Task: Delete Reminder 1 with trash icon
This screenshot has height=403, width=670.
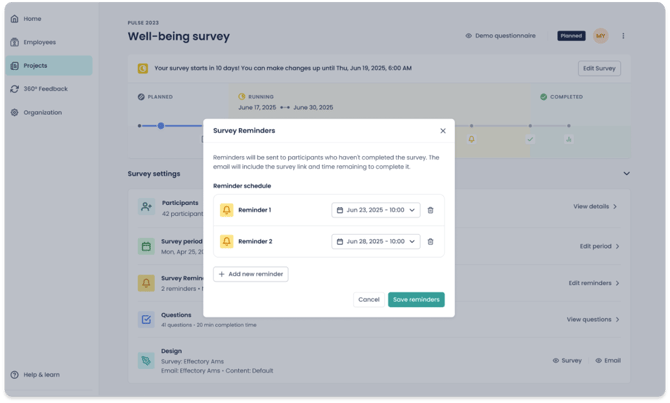Action: click(430, 210)
